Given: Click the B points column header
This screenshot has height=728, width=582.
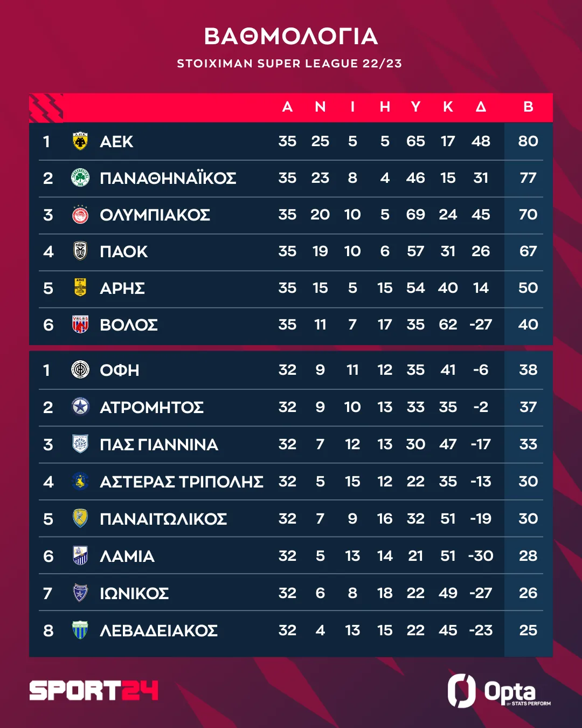Looking at the screenshot, I should (x=528, y=107).
